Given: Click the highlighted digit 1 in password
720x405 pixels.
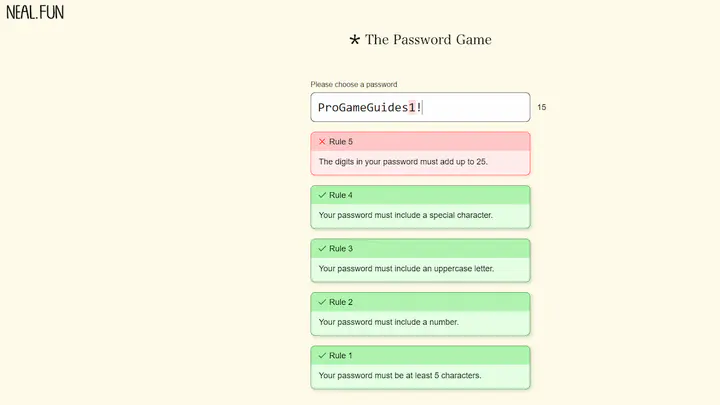Looking at the screenshot, I should tap(412, 107).
